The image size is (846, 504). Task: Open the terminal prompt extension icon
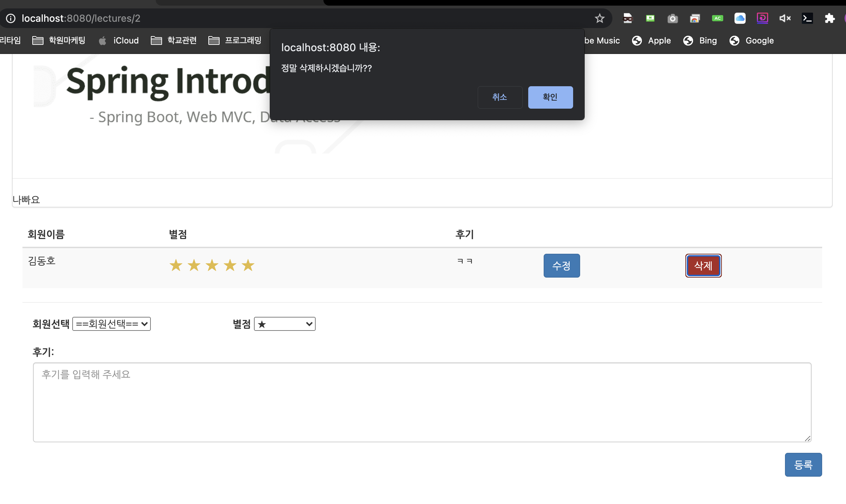(807, 18)
